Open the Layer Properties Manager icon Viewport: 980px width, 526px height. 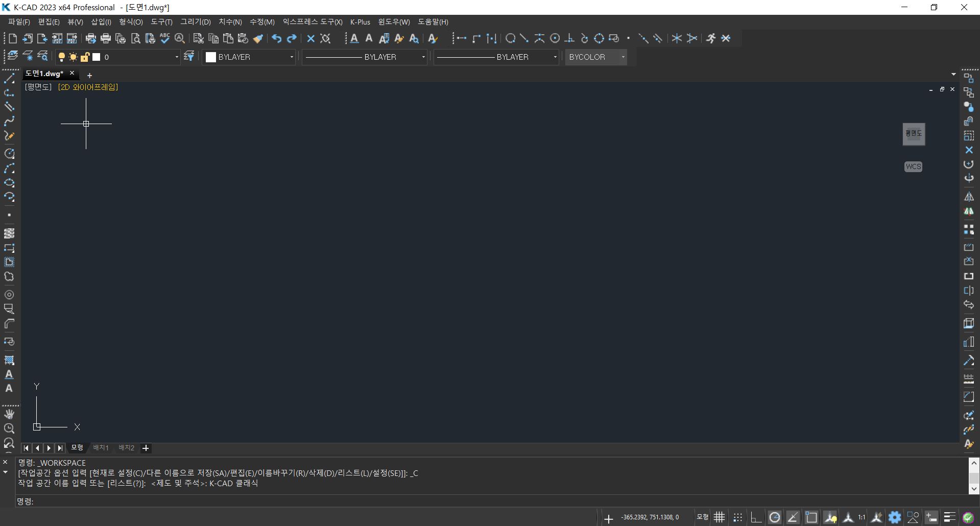[12, 57]
